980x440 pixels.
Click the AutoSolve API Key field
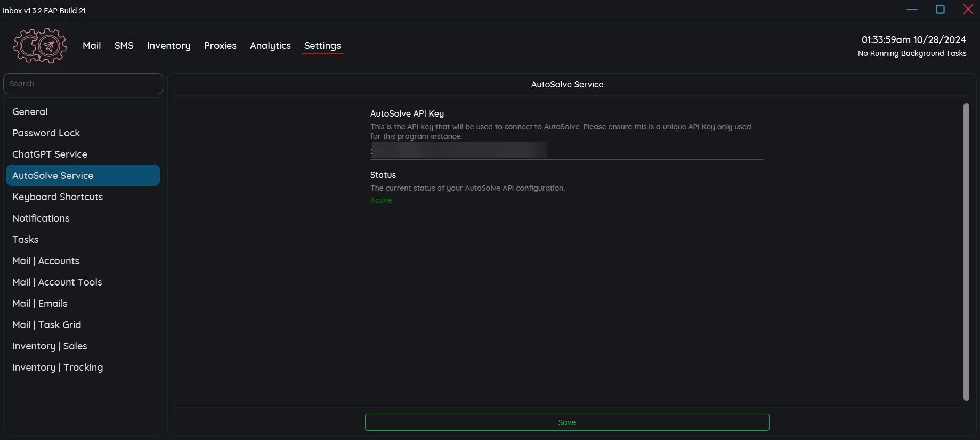(566, 151)
